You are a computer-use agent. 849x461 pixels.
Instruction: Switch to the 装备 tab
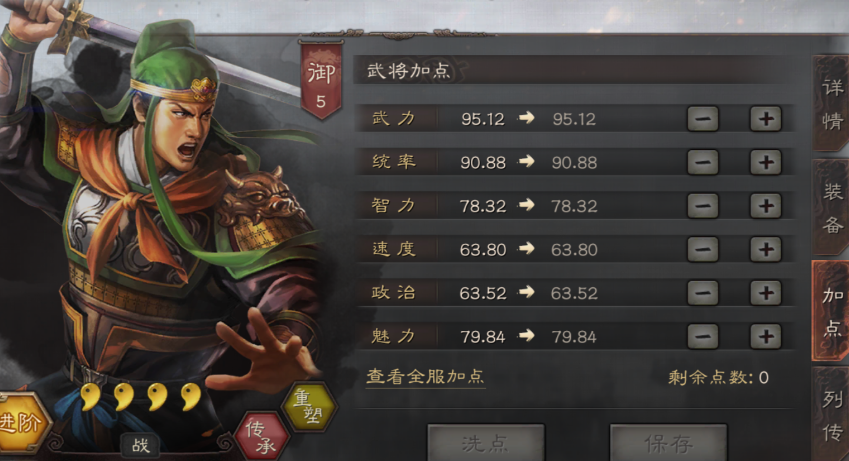click(831, 207)
